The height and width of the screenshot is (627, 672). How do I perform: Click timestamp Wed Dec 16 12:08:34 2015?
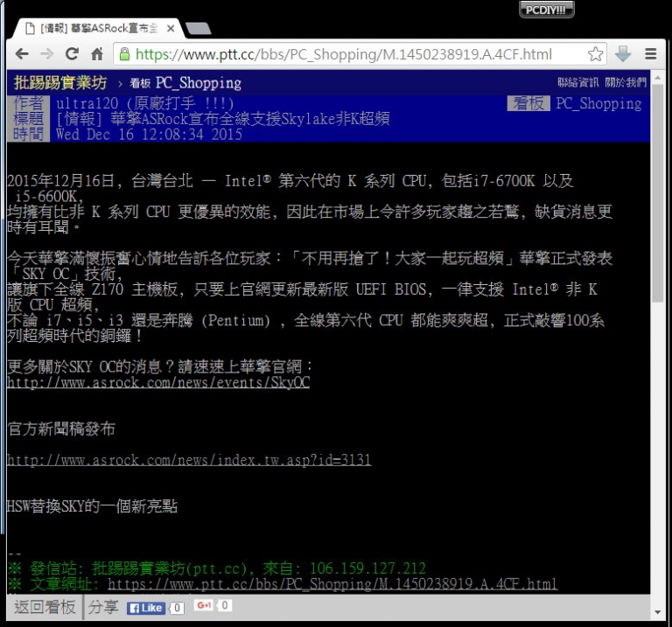click(x=149, y=135)
